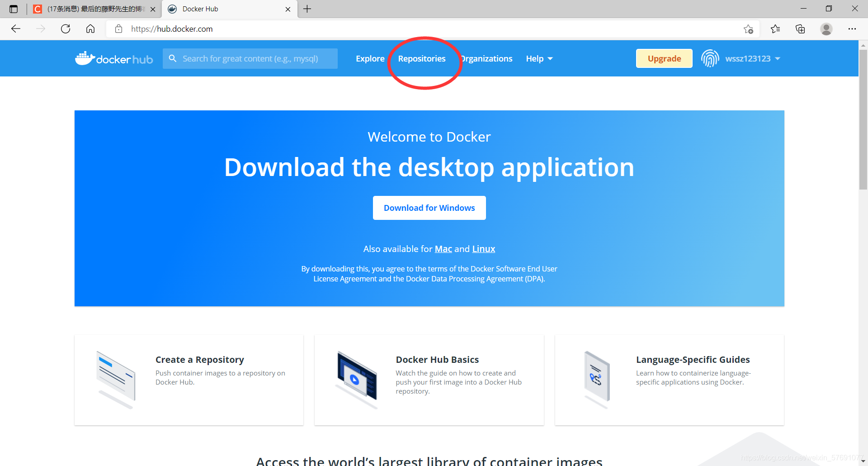
Task: Open the Repositories page
Action: coord(422,58)
